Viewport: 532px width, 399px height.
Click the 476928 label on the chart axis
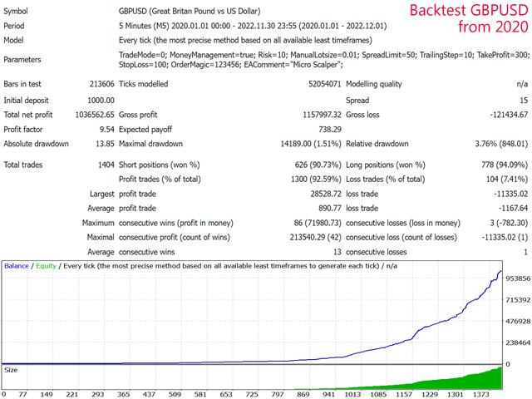point(518,322)
